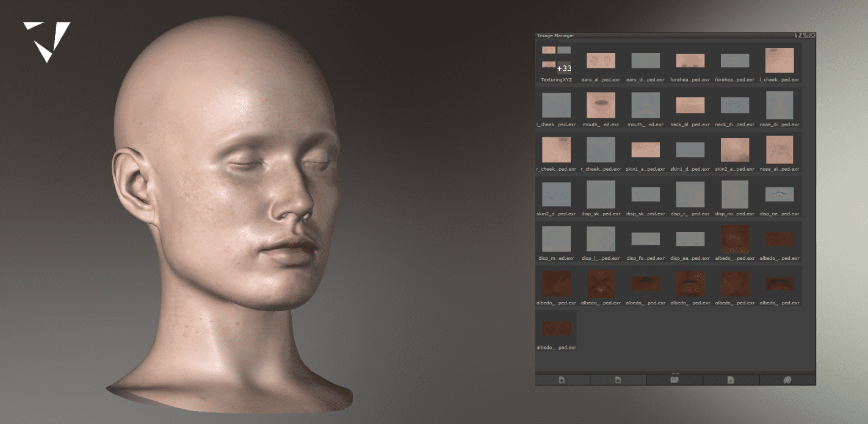Open the disp_sk...ped.exr displacement map
Viewport: 868px width, 424px height.
[601, 193]
